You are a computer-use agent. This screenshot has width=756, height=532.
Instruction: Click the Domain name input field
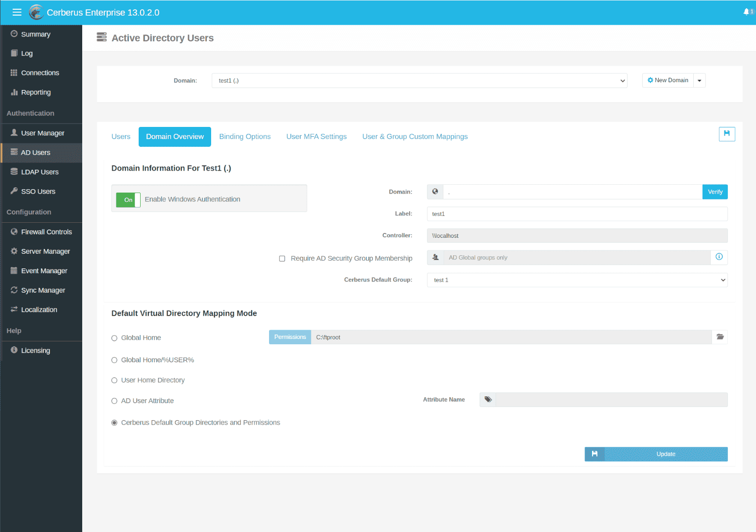tap(573, 192)
